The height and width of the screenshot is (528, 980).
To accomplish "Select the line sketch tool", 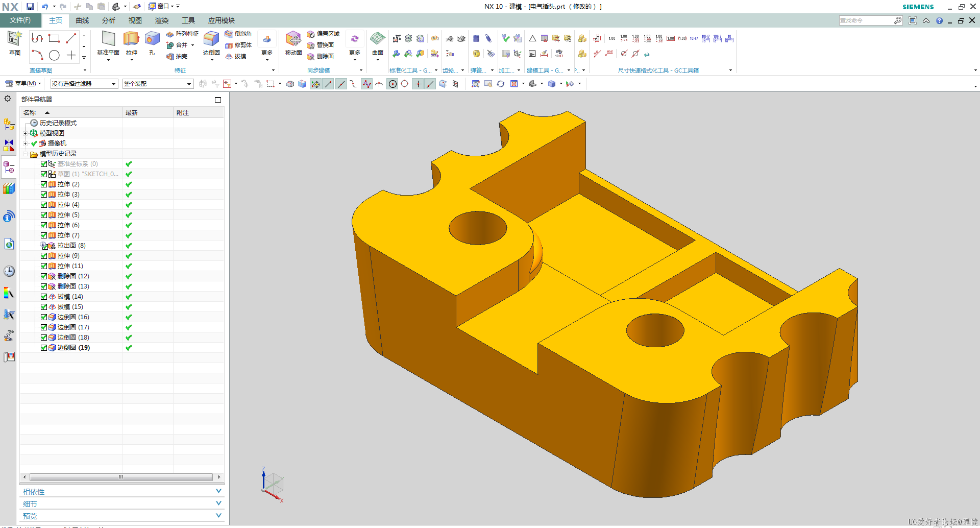I will tap(71, 38).
